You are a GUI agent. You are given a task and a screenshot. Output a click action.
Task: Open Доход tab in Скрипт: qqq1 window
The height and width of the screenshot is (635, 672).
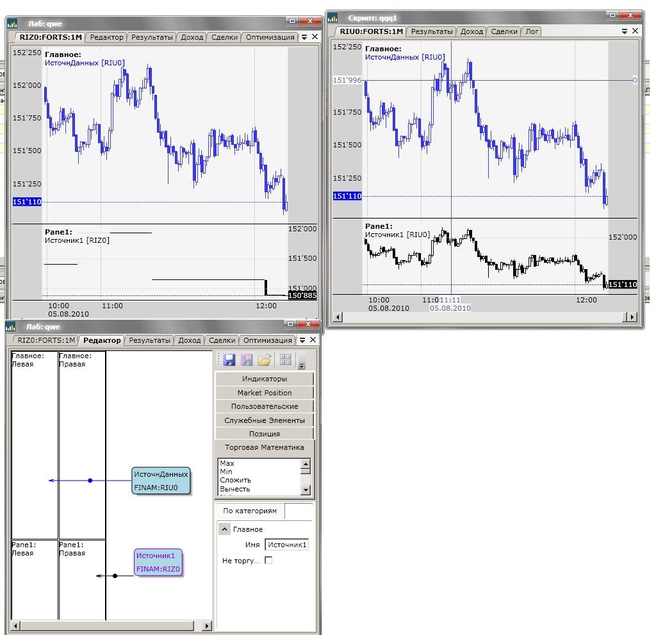pos(471,31)
